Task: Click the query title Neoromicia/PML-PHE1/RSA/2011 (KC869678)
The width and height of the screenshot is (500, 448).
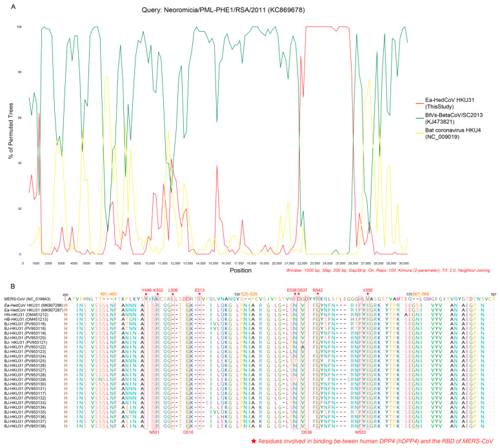Action: pos(223,10)
